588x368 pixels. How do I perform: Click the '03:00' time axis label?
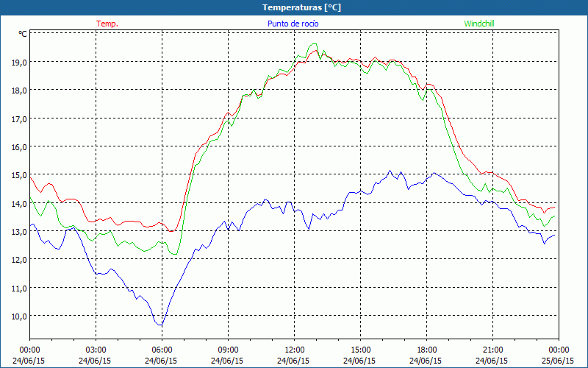96,350
